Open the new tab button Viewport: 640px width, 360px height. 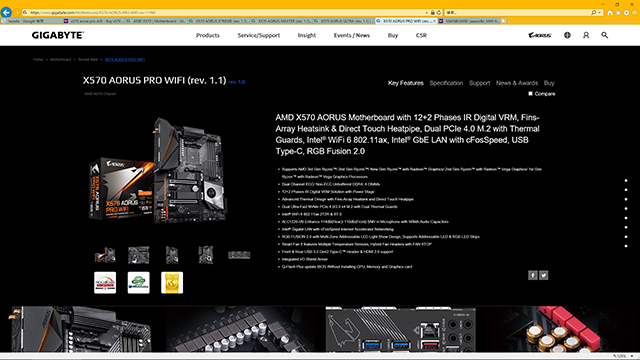504,21
